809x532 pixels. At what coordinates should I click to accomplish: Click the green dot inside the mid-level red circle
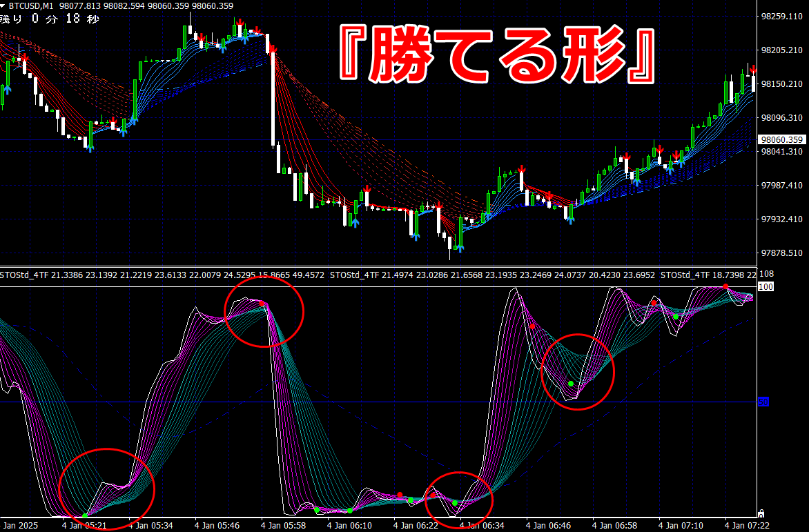(x=571, y=384)
